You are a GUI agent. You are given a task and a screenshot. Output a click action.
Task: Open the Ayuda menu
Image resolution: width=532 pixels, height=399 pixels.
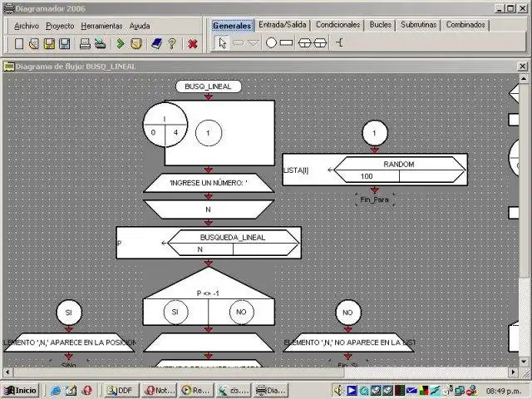click(x=140, y=26)
